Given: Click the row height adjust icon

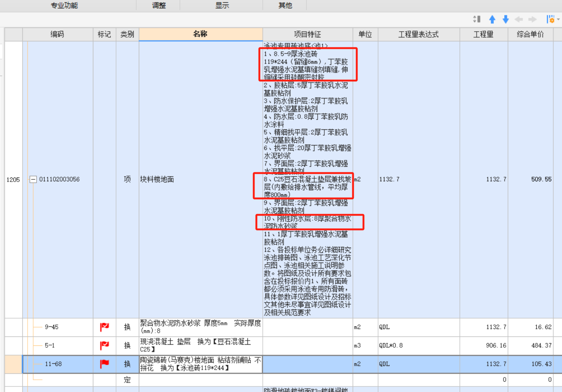Looking at the screenshot, I should [x=477, y=19].
